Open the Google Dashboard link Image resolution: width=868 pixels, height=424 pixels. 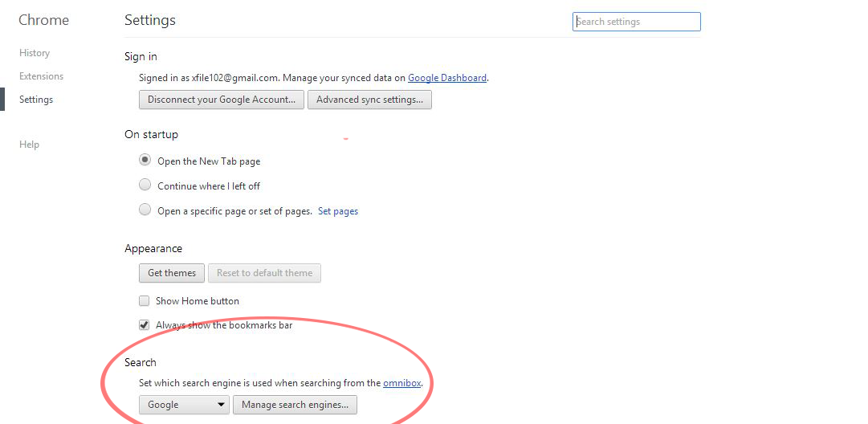[x=447, y=78]
